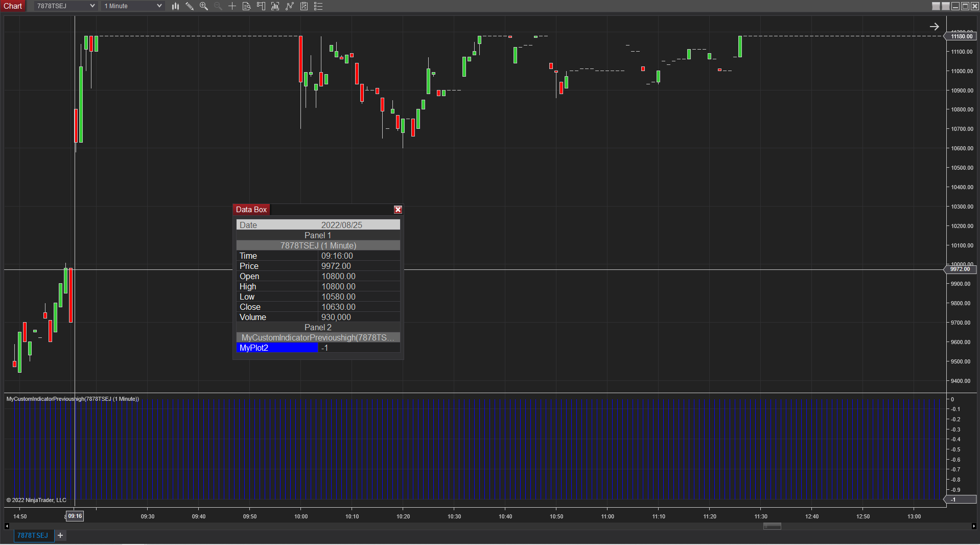Viewport: 980px width, 545px height.
Task: Click the Panel 1 header row
Action: click(318, 235)
